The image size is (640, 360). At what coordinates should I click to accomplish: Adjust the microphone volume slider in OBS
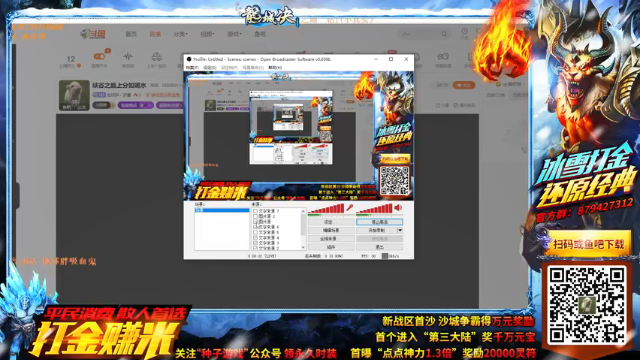pos(326,209)
